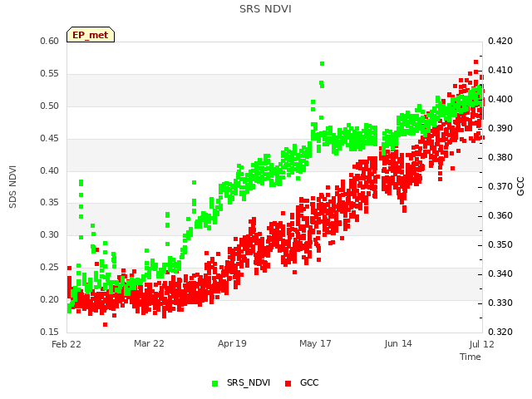Viewport: 532px width, 399px height.
Task: Click the 0.35 left axis value
Action: tap(50, 202)
